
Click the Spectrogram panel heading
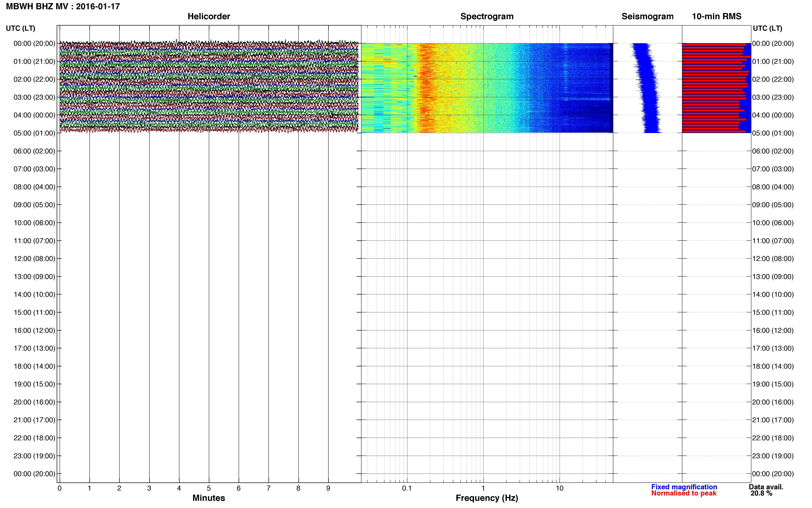tap(487, 16)
